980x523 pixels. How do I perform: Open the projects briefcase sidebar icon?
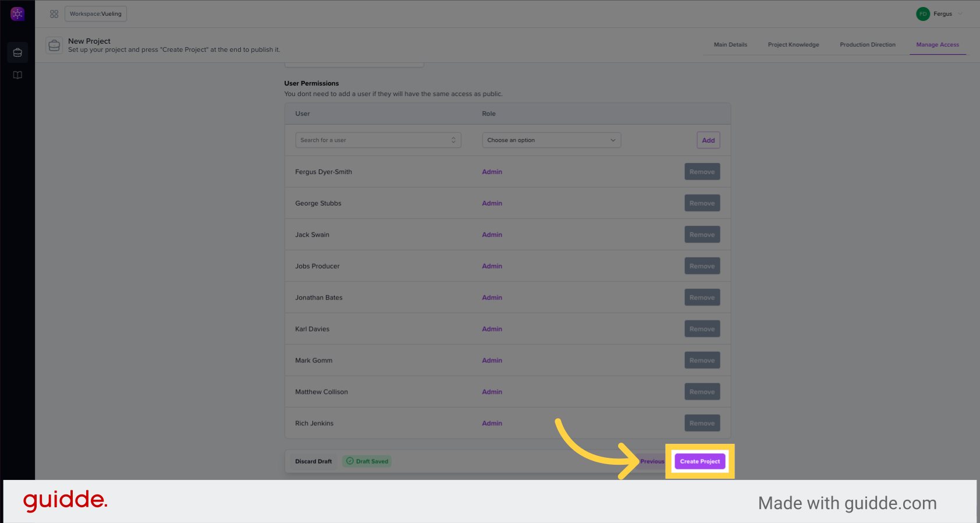pos(17,52)
